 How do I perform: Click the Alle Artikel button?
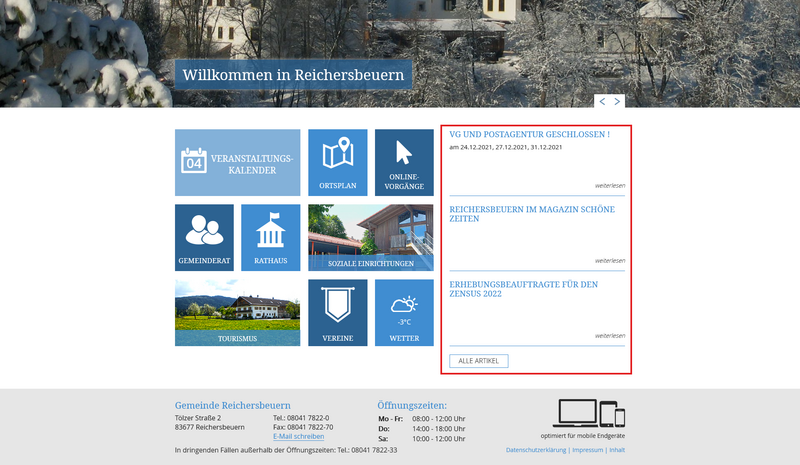(x=479, y=361)
